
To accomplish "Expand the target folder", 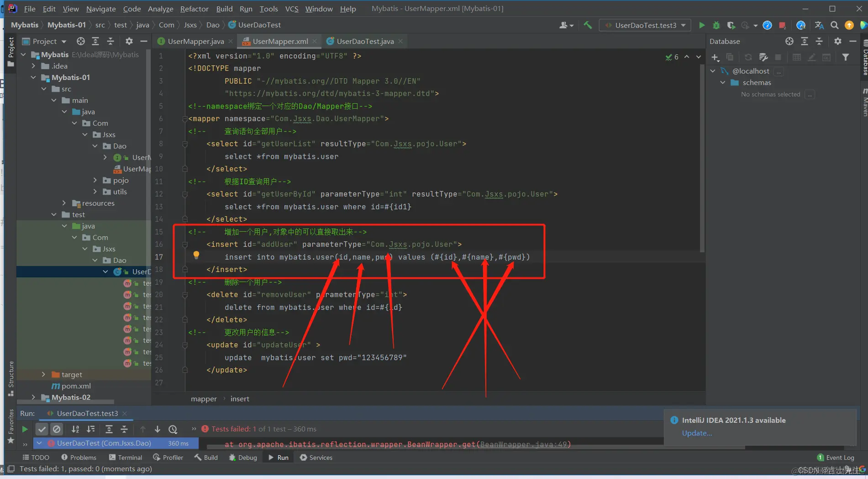I will [x=43, y=375].
